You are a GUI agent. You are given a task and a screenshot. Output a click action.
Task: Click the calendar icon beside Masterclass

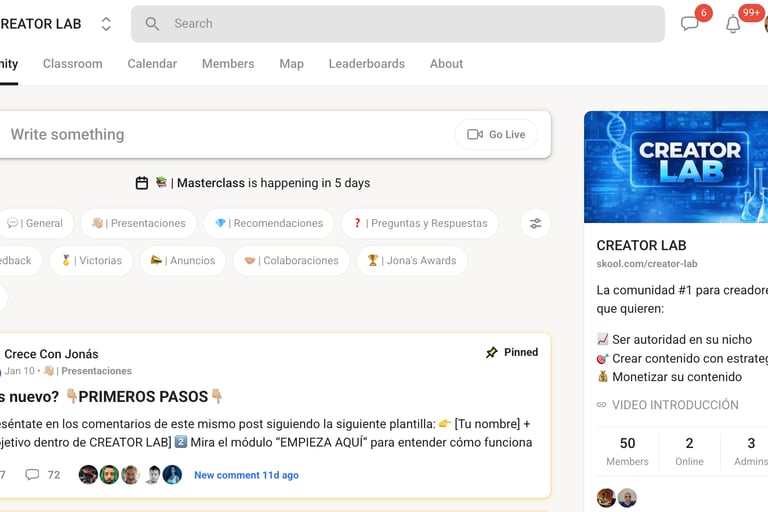(x=142, y=183)
